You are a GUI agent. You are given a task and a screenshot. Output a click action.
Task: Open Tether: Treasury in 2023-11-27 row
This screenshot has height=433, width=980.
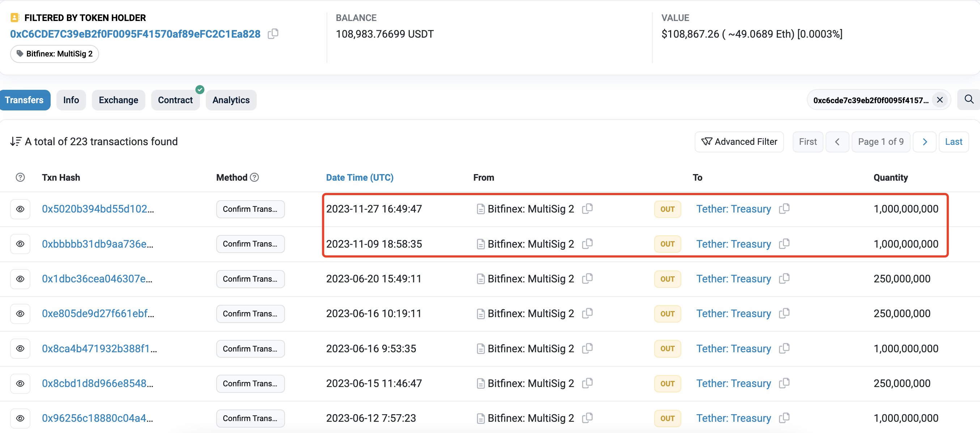pyautogui.click(x=733, y=209)
